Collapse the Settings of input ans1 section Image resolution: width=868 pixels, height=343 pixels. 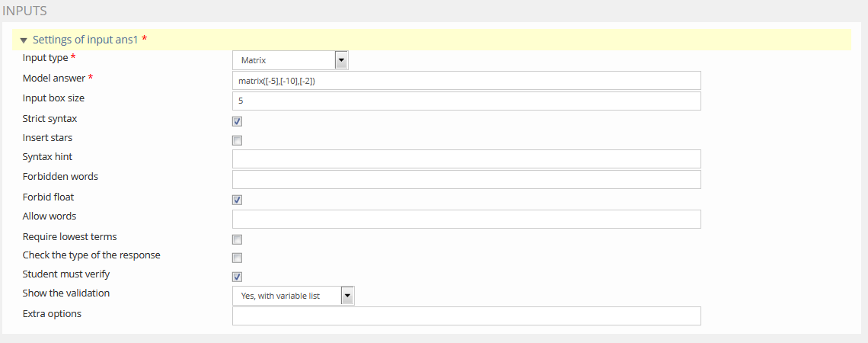coord(24,40)
